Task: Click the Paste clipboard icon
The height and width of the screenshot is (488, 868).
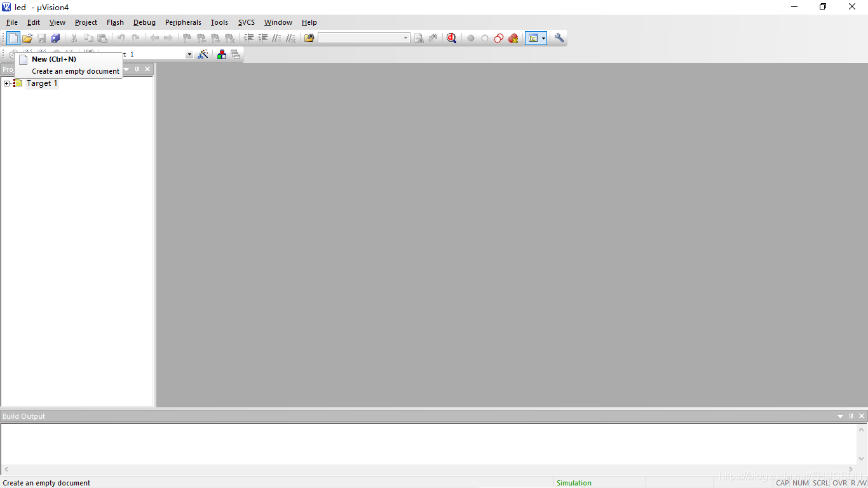Action: (102, 38)
